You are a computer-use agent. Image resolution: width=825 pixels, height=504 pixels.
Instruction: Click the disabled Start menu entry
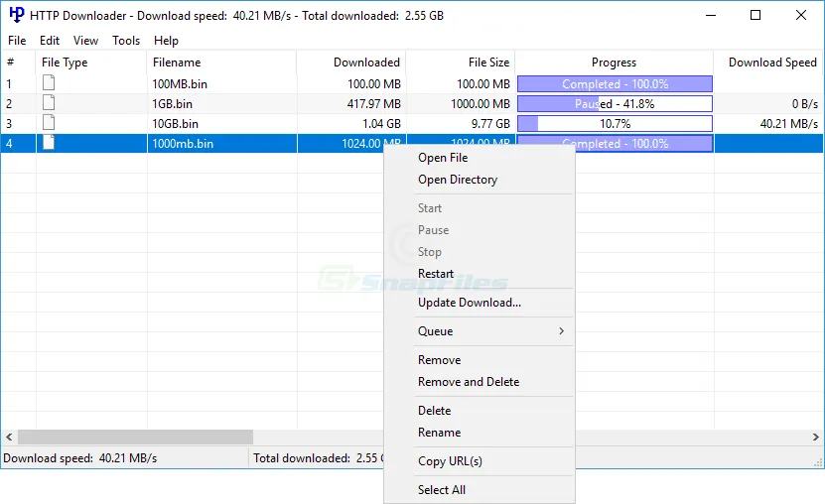[x=479, y=208]
